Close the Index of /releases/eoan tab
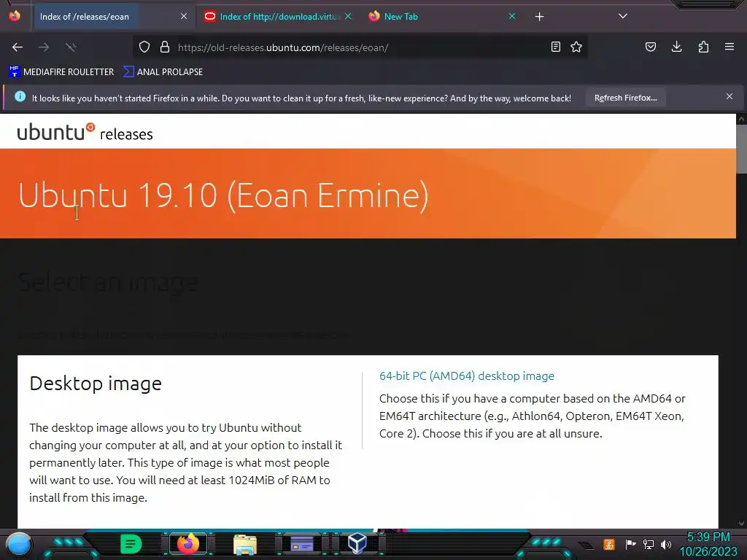 tap(184, 17)
